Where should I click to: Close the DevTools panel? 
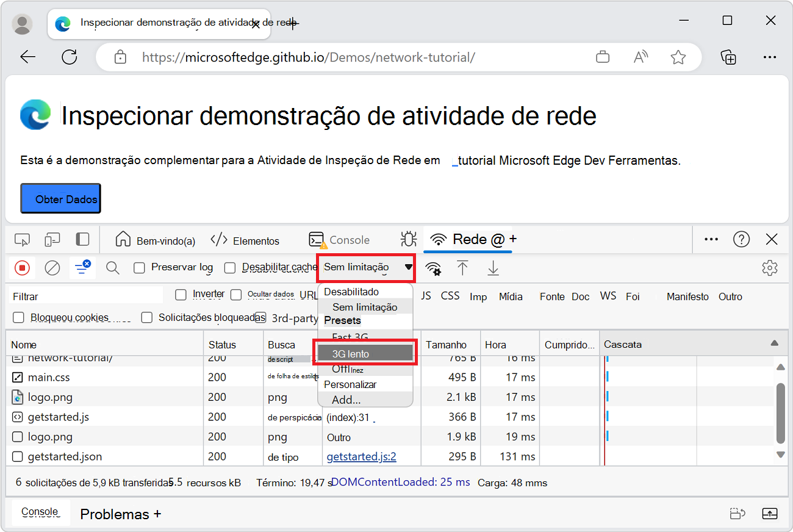772,239
